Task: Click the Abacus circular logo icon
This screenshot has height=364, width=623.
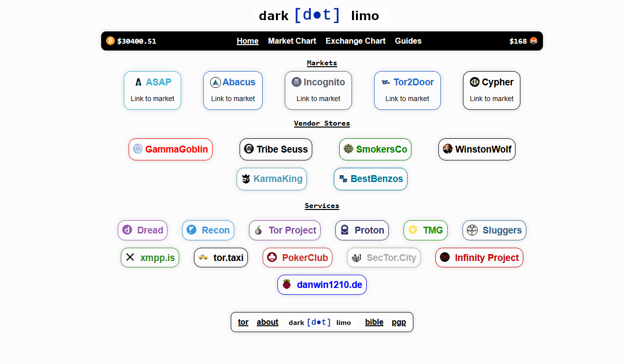Action: pos(216,82)
